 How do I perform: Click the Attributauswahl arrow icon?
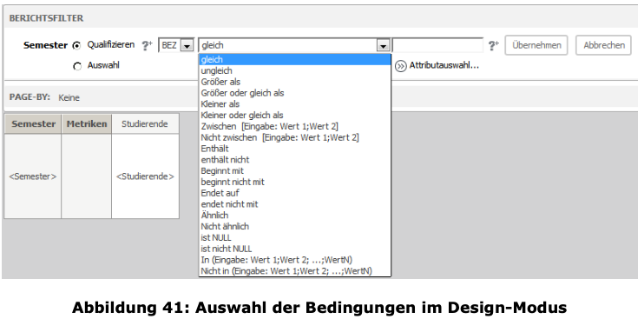point(400,66)
